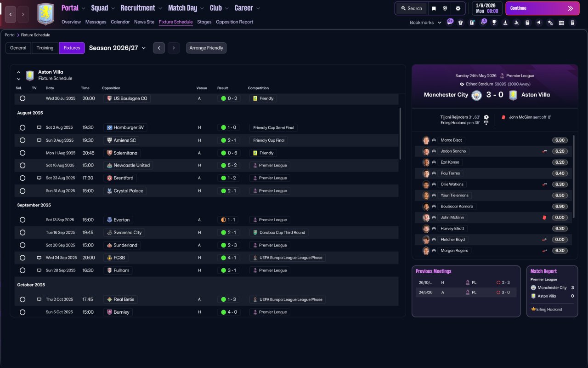Open the Season 2026/27 dropdown

(117, 48)
